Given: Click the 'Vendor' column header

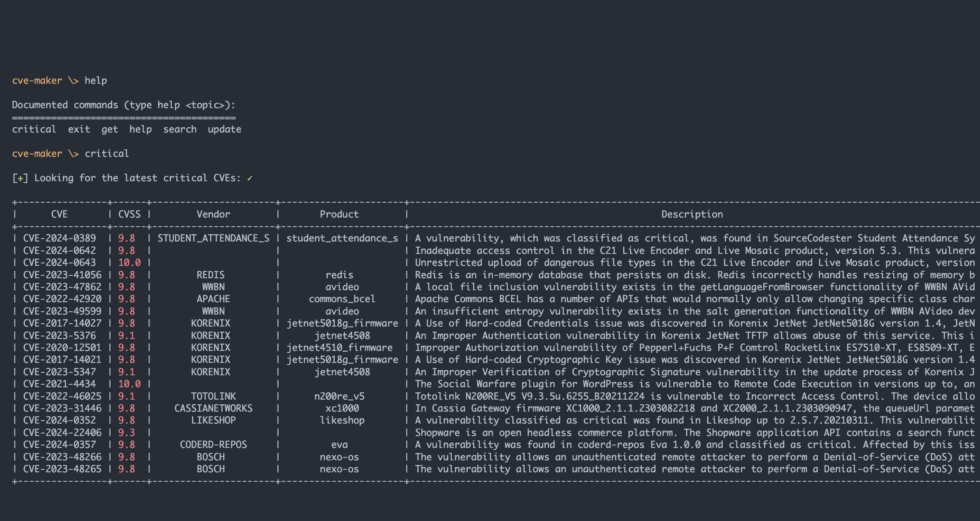Looking at the screenshot, I should pyautogui.click(x=213, y=214).
